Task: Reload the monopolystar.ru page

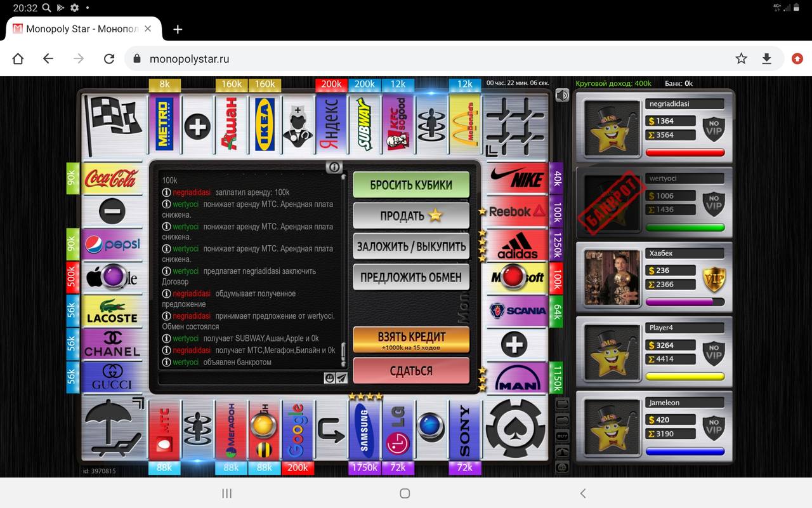Action: click(109, 58)
